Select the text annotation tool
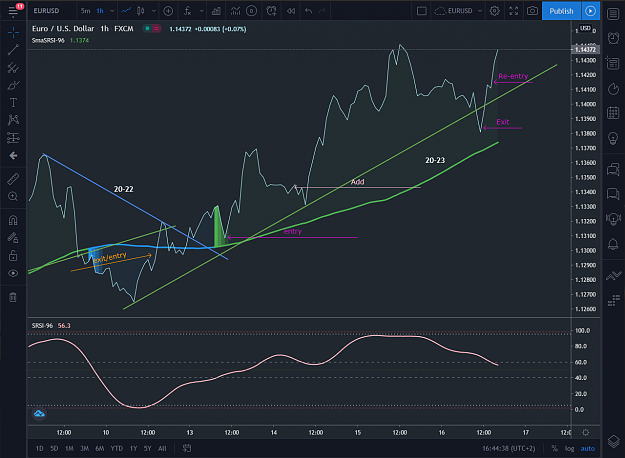This screenshot has height=458, width=625. click(x=13, y=102)
